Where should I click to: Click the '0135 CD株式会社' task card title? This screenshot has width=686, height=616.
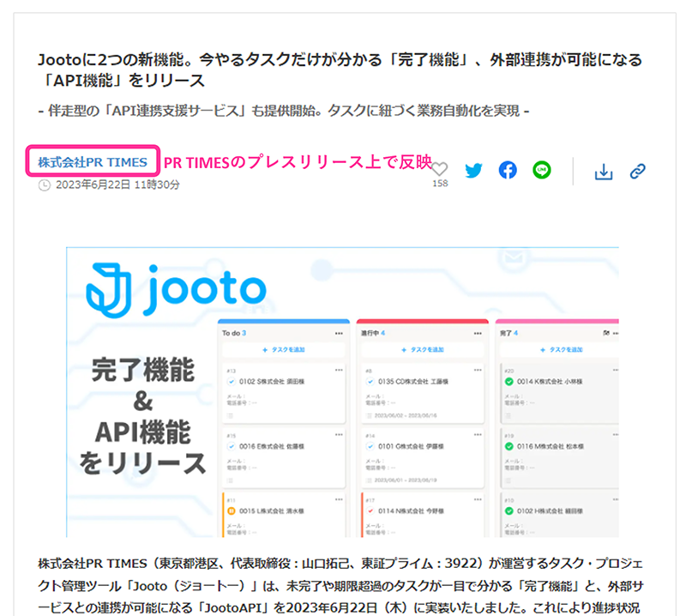pyautogui.click(x=413, y=382)
